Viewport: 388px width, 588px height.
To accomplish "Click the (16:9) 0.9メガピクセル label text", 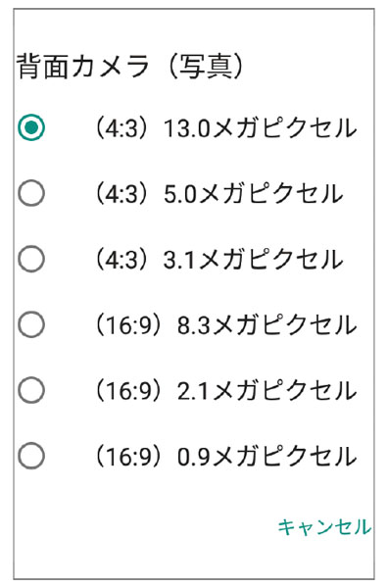I will [226, 456].
